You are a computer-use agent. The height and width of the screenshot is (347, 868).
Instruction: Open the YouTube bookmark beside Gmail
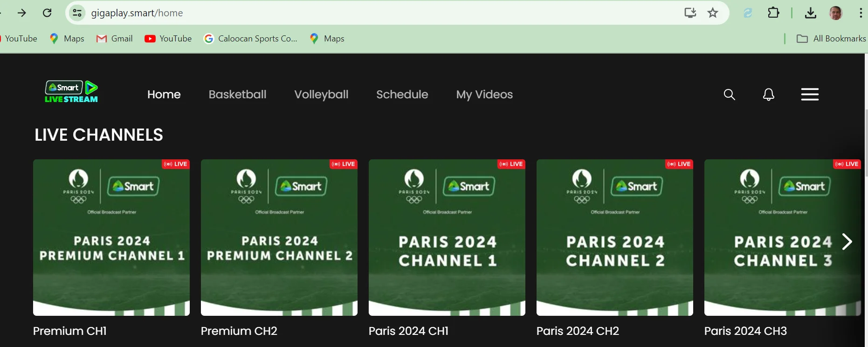168,39
